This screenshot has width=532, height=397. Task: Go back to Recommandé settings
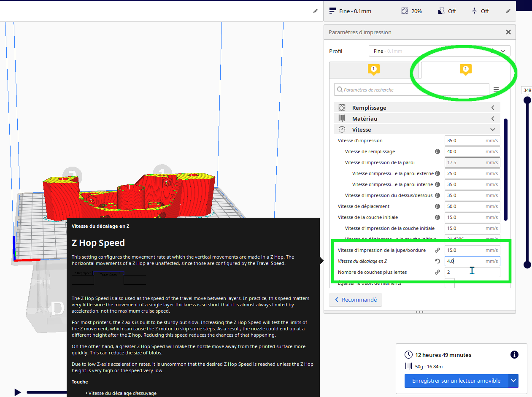(x=356, y=300)
